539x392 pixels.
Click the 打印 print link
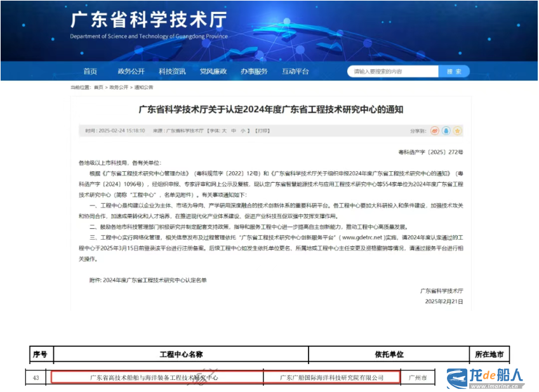(x=262, y=130)
